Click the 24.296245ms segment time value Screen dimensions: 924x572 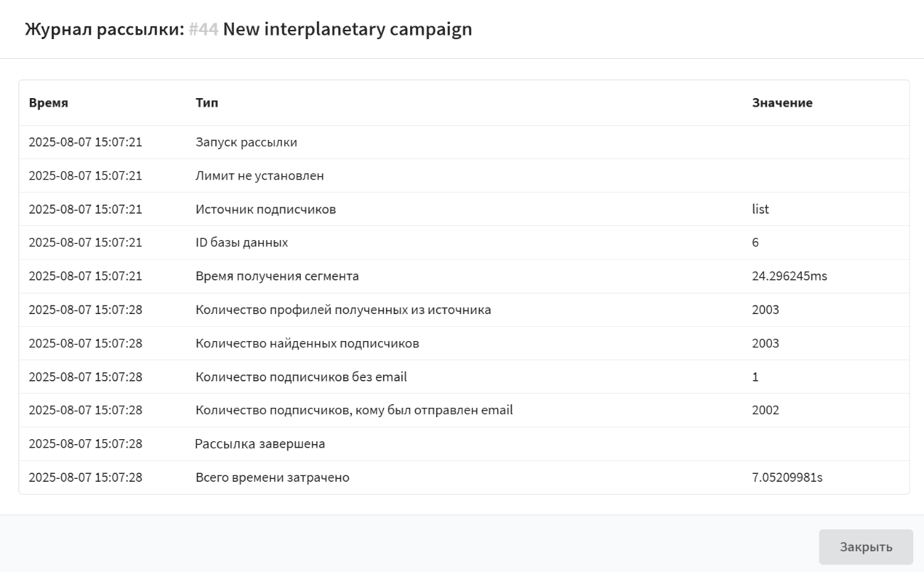(x=789, y=276)
